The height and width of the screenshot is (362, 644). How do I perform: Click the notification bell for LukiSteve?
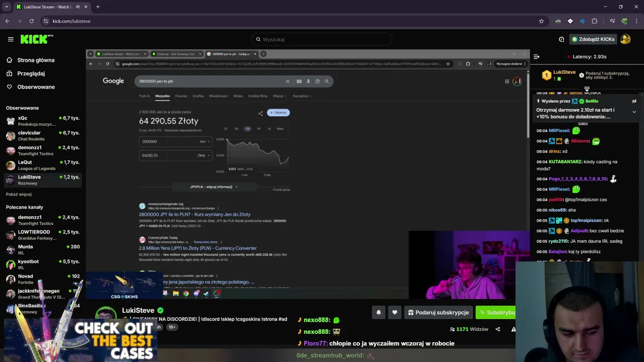click(x=378, y=312)
